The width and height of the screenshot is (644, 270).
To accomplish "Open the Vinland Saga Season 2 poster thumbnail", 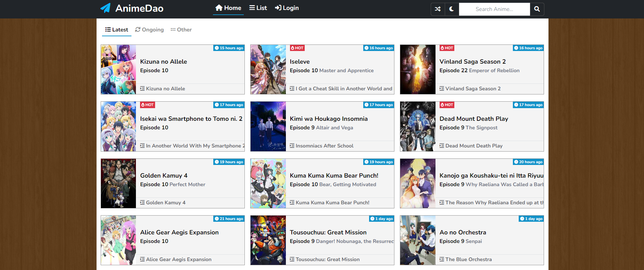I will [x=418, y=69].
